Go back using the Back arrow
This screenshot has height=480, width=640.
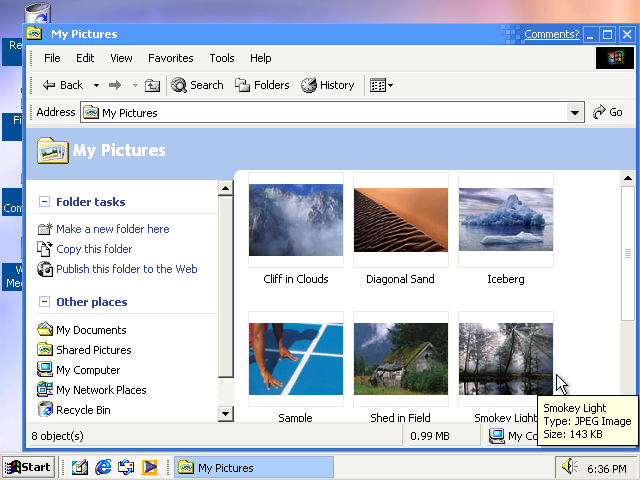point(62,85)
